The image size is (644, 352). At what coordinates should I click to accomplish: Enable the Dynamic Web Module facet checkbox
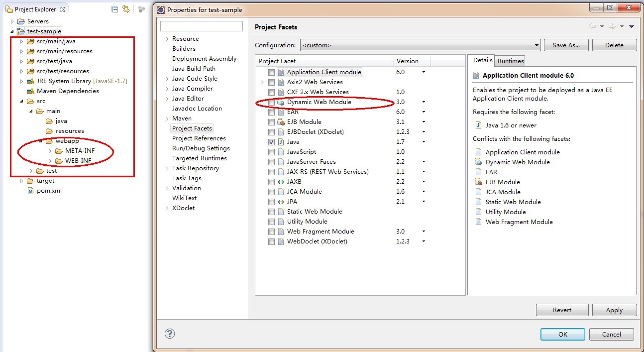coord(271,102)
